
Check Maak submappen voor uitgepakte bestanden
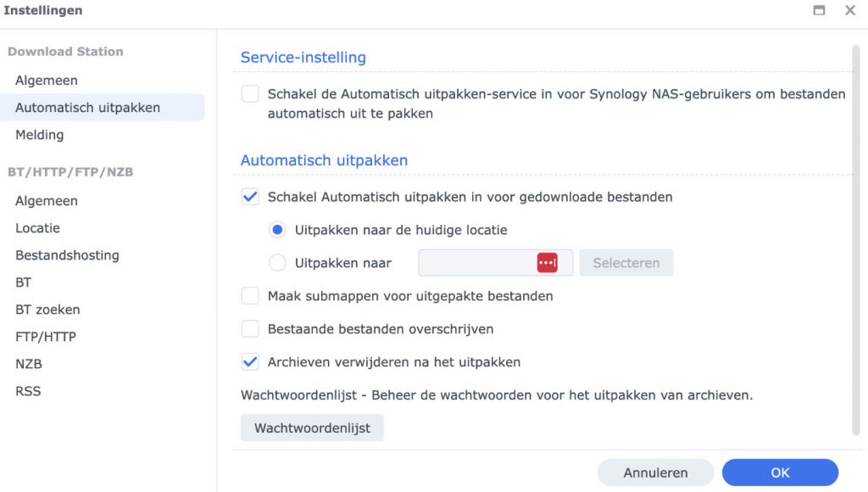[x=250, y=295]
